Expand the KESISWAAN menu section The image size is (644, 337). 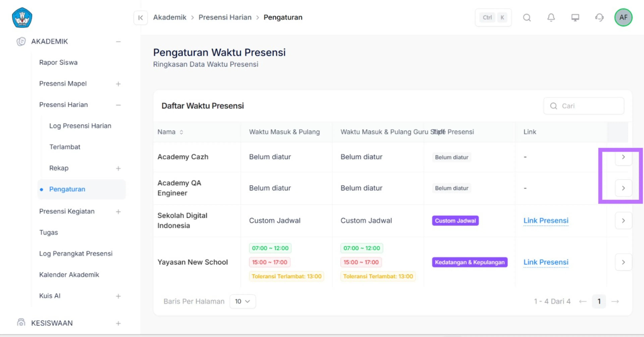coord(118,323)
